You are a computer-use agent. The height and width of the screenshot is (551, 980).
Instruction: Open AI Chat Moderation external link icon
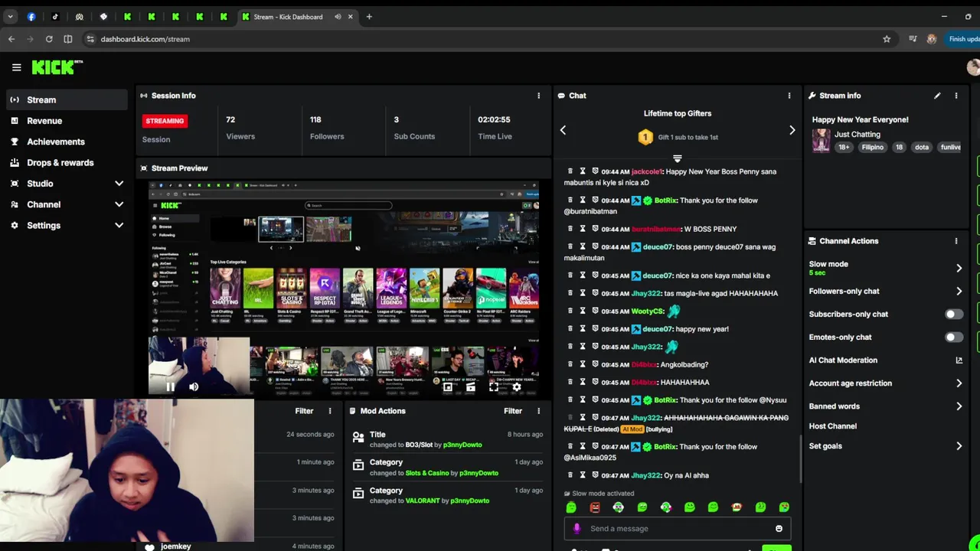[x=959, y=360]
